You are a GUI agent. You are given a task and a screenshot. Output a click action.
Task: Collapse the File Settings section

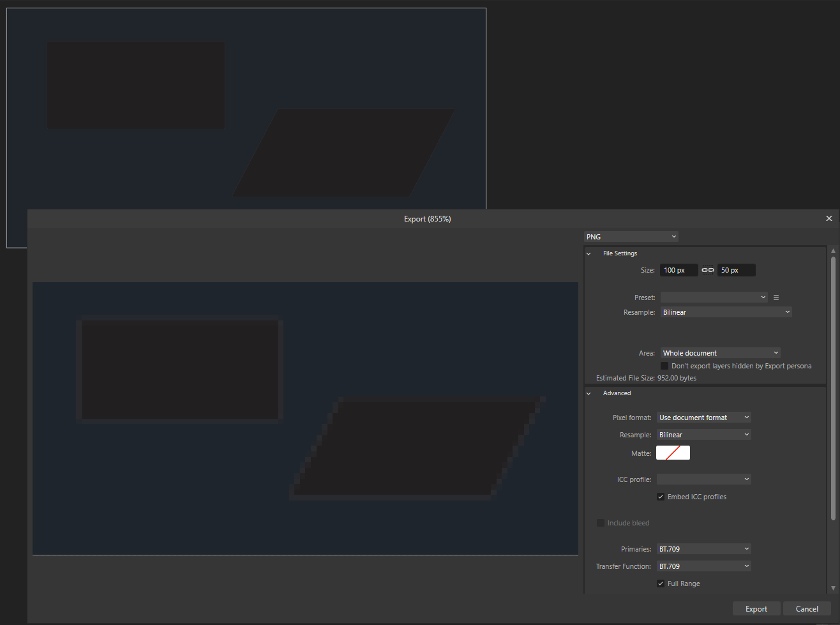coord(588,253)
